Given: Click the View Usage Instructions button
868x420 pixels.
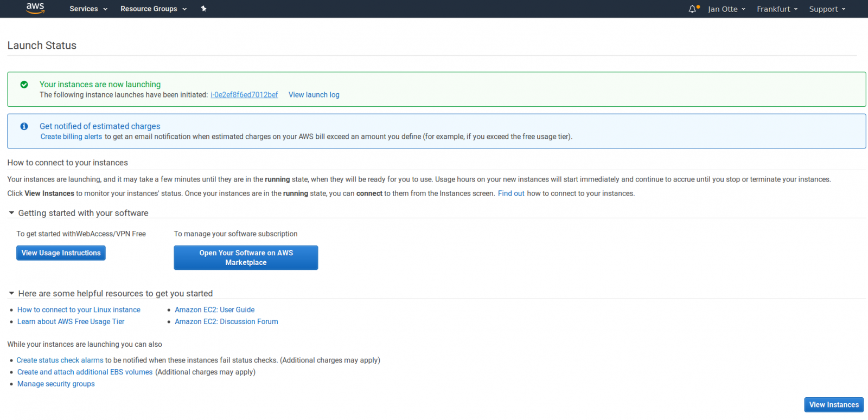Looking at the screenshot, I should coord(61,253).
